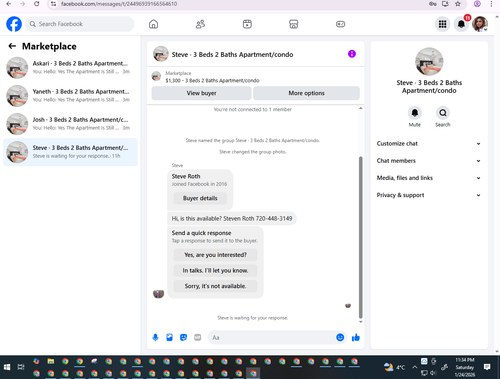
Task: Open the GIF picker icon
Action: coord(198,337)
